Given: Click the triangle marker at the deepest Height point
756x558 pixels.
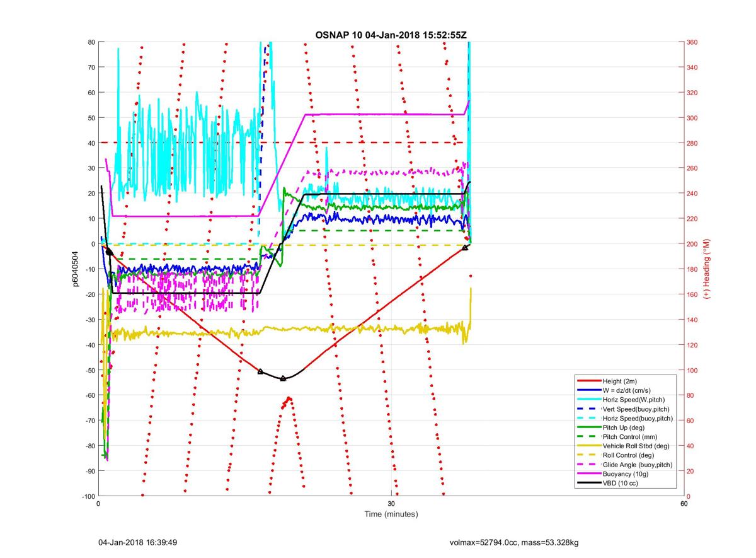Looking at the screenshot, I should [283, 378].
